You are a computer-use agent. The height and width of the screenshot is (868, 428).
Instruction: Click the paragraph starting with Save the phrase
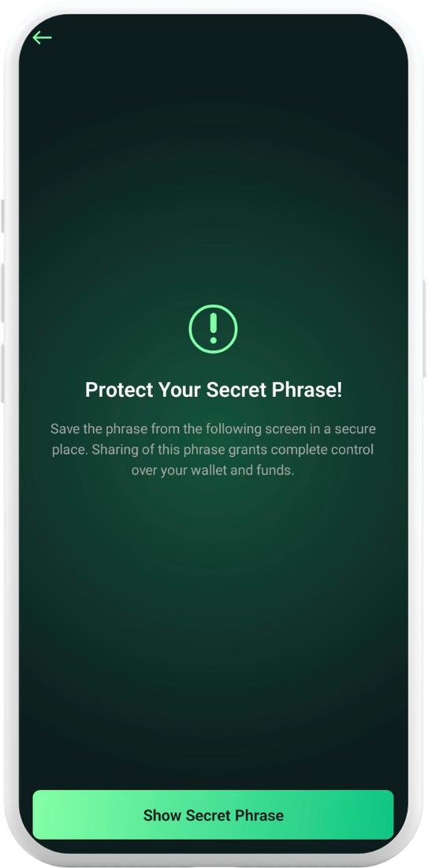[213, 450]
